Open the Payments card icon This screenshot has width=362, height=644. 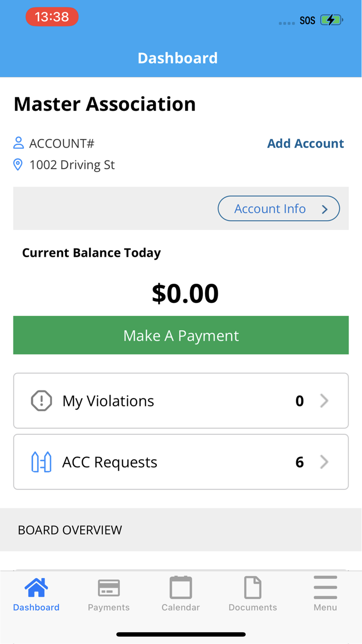(x=108, y=587)
